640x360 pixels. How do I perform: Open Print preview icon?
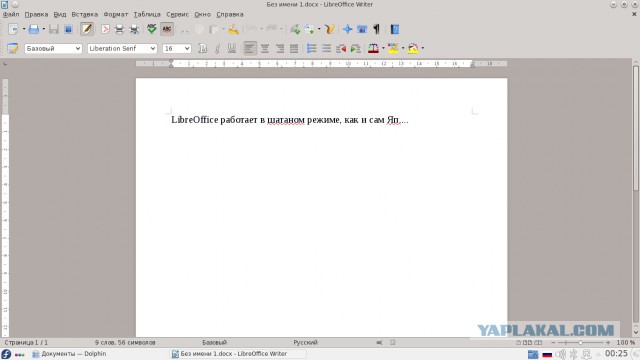(134, 29)
